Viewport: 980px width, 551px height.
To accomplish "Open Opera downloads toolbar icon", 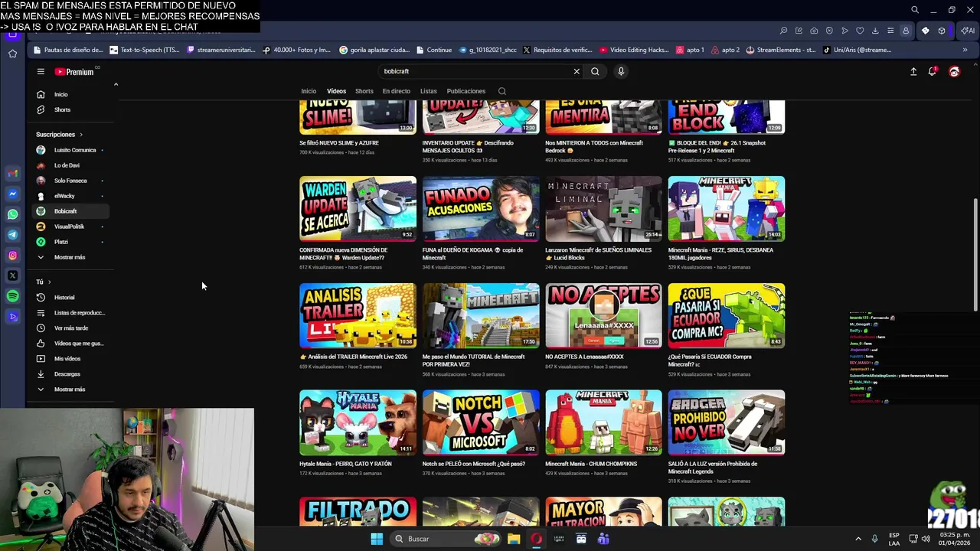I will click(x=875, y=31).
